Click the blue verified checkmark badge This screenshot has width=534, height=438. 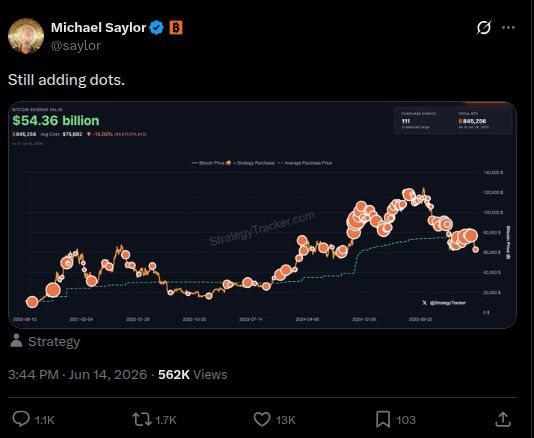tap(157, 28)
